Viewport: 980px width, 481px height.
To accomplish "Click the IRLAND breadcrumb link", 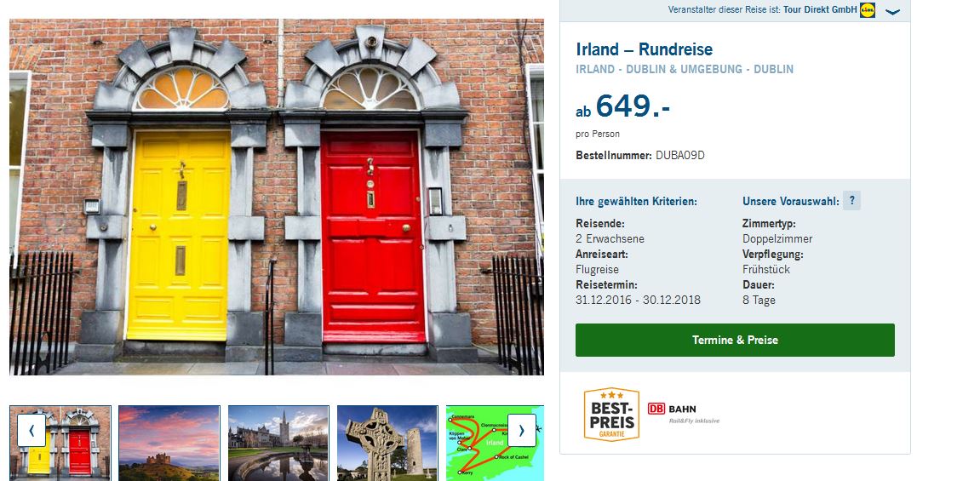I will 595,69.
